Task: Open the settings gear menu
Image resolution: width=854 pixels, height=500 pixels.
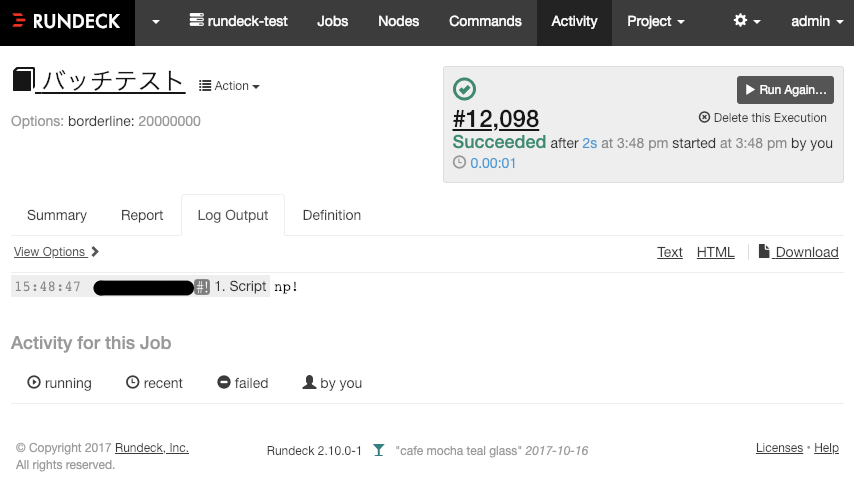Action: pos(746,21)
